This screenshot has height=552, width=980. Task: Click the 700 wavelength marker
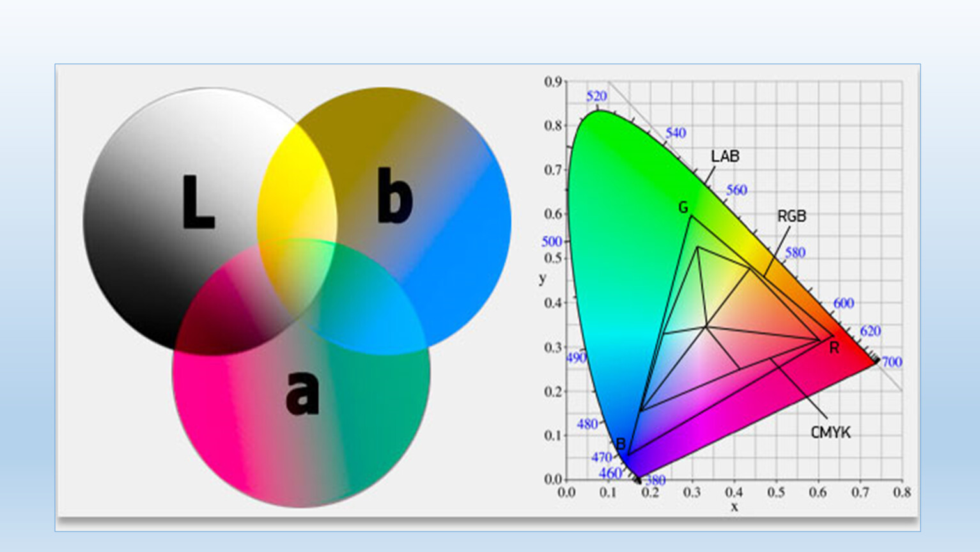point(892,362)
